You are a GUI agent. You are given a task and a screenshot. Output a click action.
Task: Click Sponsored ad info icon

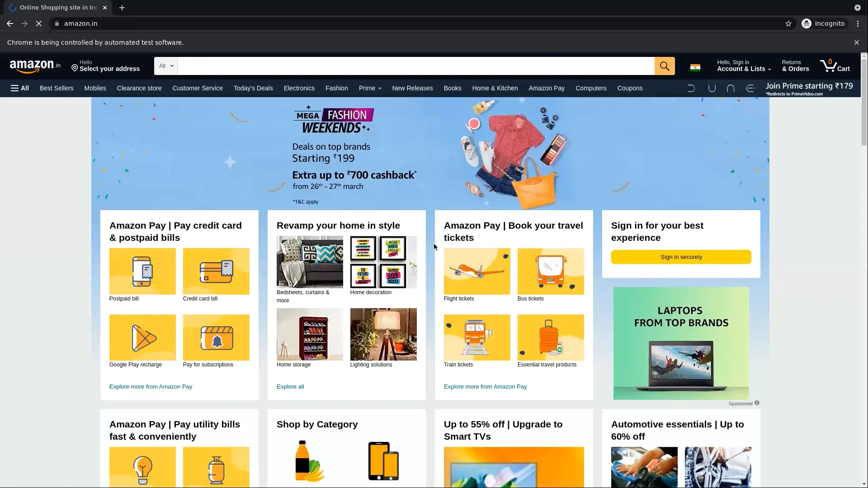757,403
